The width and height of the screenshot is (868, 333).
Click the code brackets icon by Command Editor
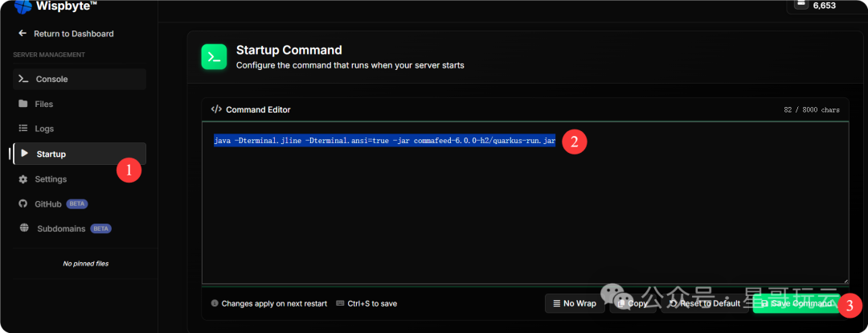216,109
